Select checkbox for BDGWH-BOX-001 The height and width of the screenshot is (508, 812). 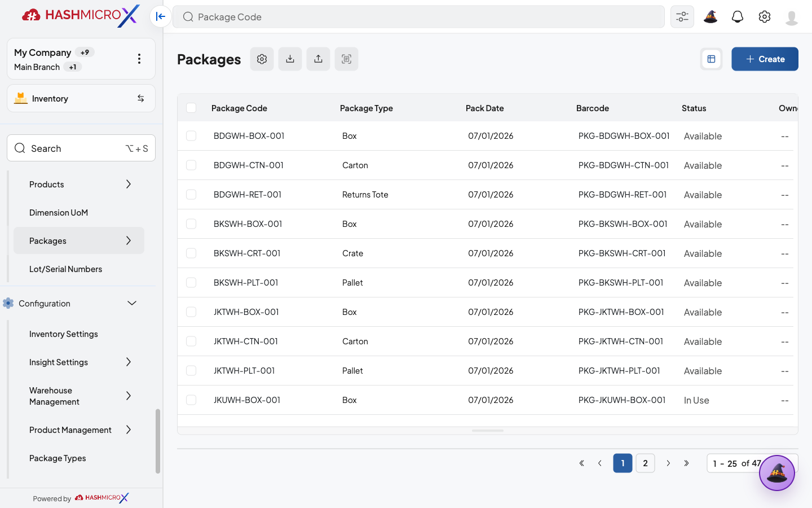(191, 136)
